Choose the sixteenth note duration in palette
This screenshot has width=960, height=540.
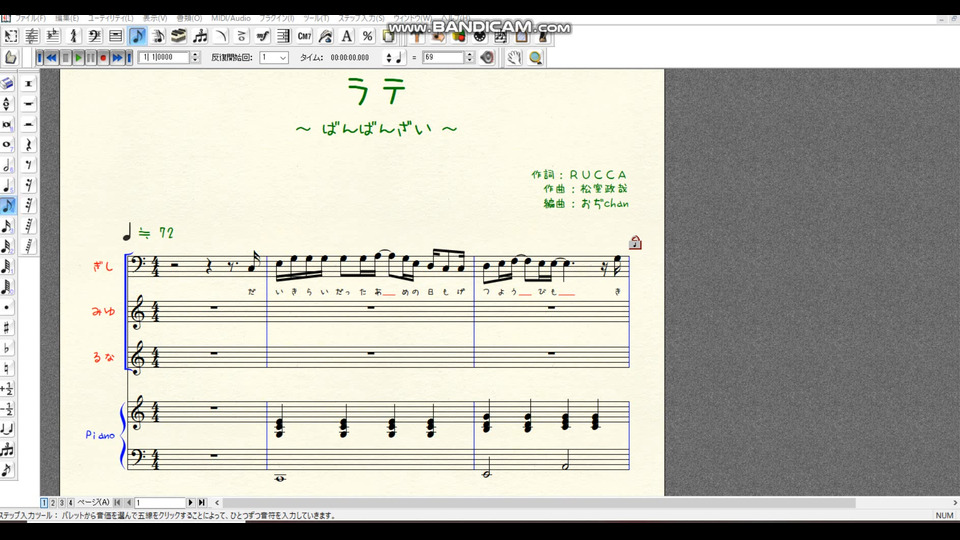point(7,226)
